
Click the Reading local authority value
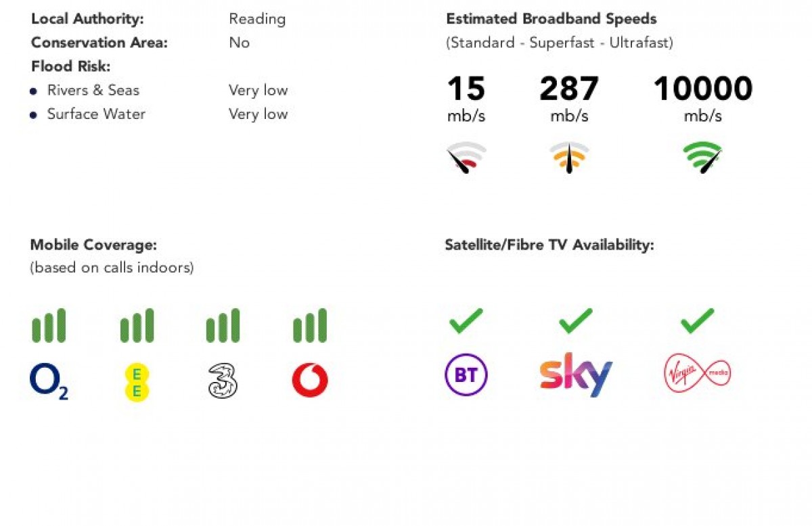click(x=257, y=19)
